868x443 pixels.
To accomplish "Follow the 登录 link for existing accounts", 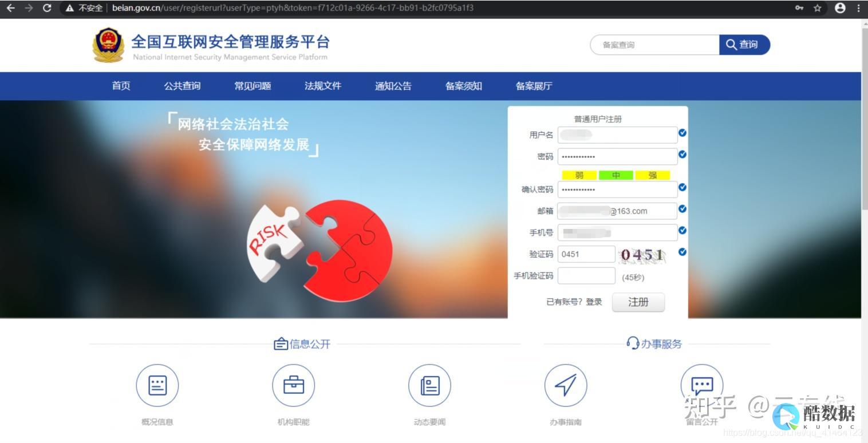I will coord(594,302).
